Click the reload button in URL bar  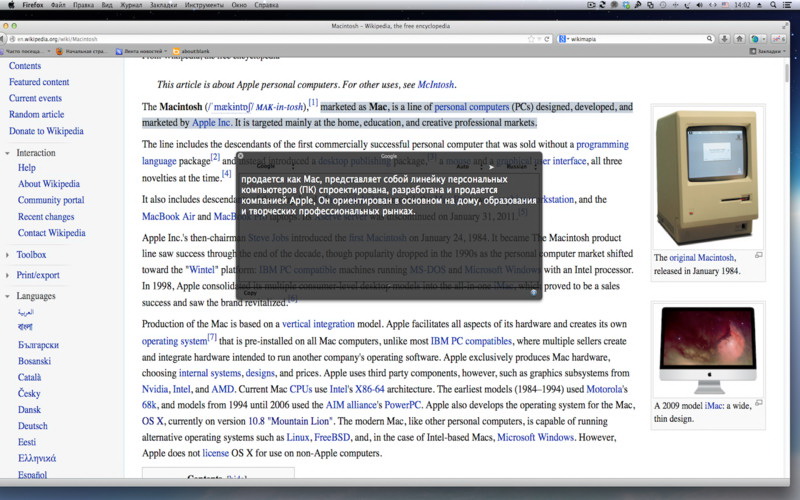pos(546,38)
